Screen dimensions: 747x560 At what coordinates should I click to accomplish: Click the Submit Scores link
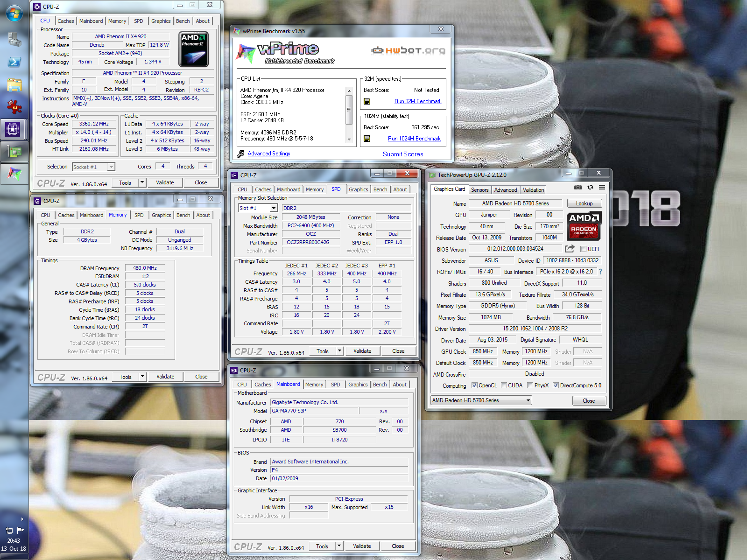click(x=403, y=154)
